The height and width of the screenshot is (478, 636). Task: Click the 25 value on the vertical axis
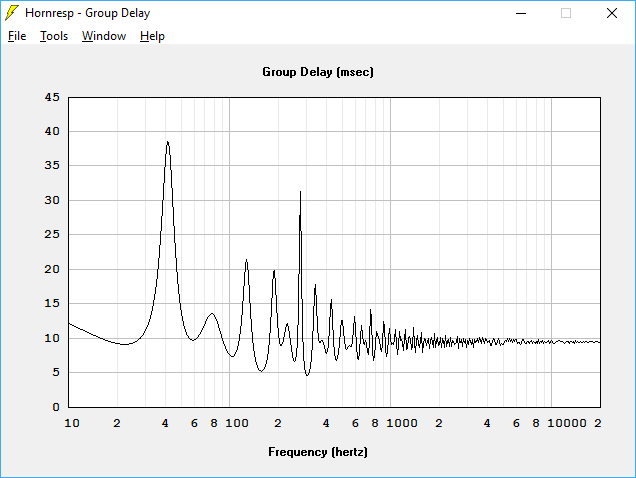[52, 234]
